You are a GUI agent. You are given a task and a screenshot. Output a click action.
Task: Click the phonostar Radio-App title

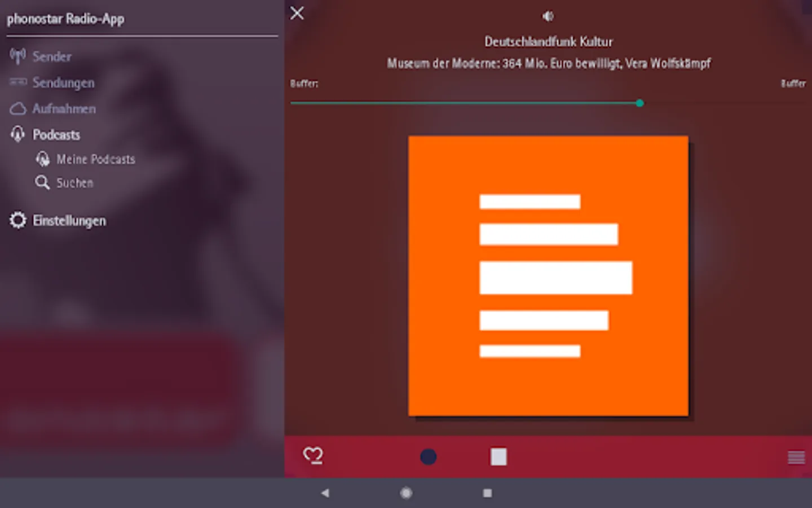(65, 19)
